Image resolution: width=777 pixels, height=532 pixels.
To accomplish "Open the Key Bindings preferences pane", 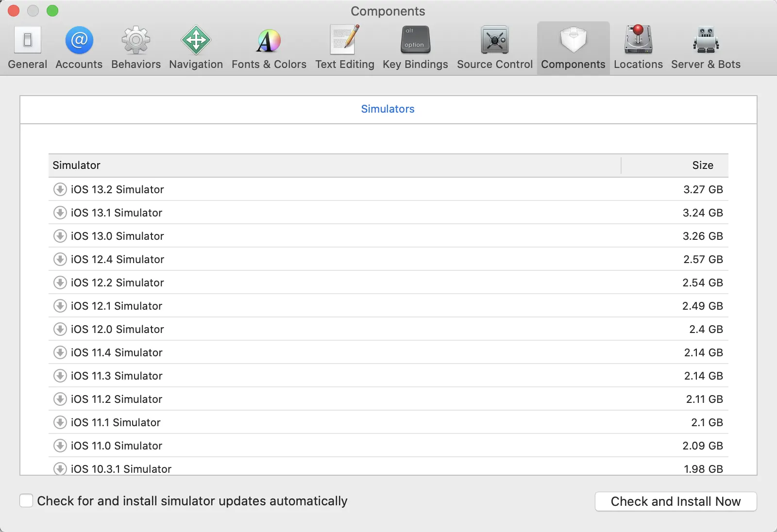I will tap(415, 48).
